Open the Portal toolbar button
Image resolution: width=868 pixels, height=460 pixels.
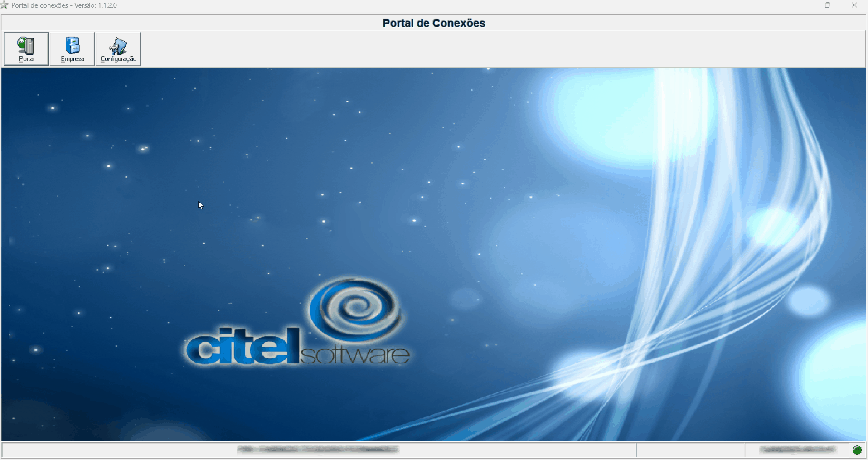[x=26, y=49]
